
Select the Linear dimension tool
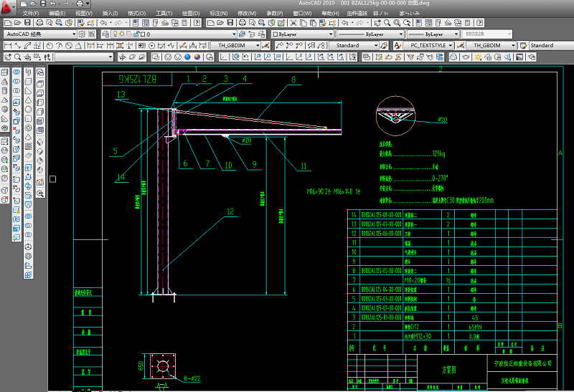pyautogui.click(x=8, y=45)
